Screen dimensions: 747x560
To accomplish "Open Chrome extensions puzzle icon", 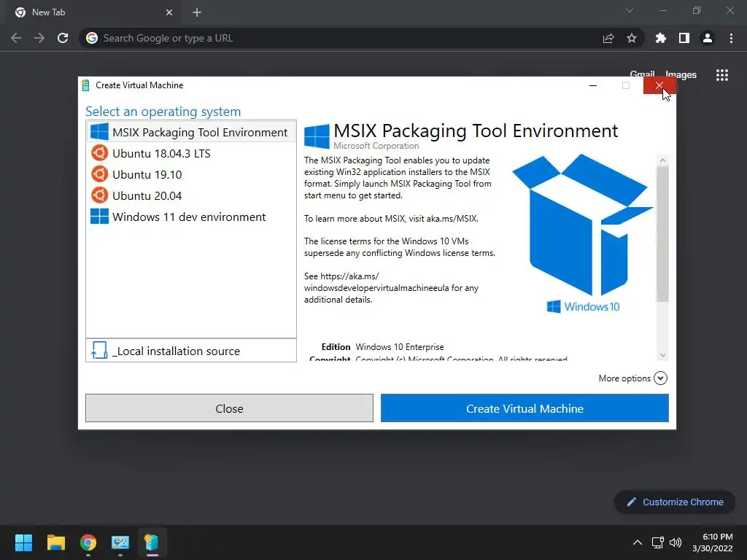I will (661, 38).
